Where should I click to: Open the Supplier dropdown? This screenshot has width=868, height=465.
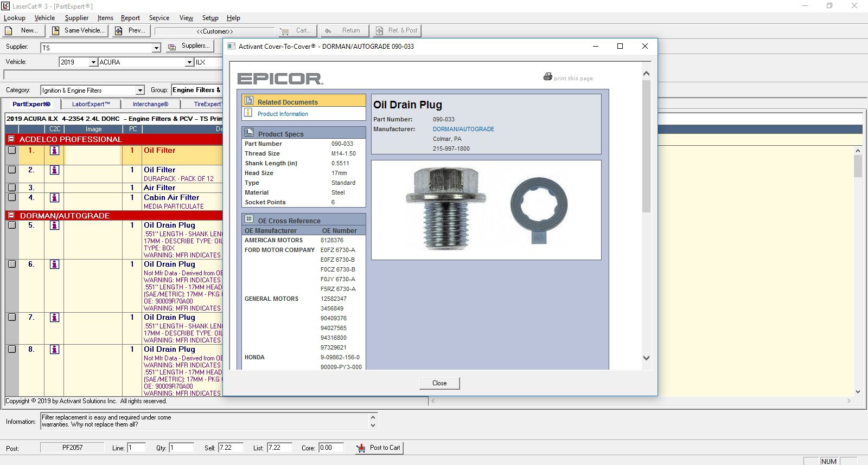pyautogui.click(x=156, y=48)
